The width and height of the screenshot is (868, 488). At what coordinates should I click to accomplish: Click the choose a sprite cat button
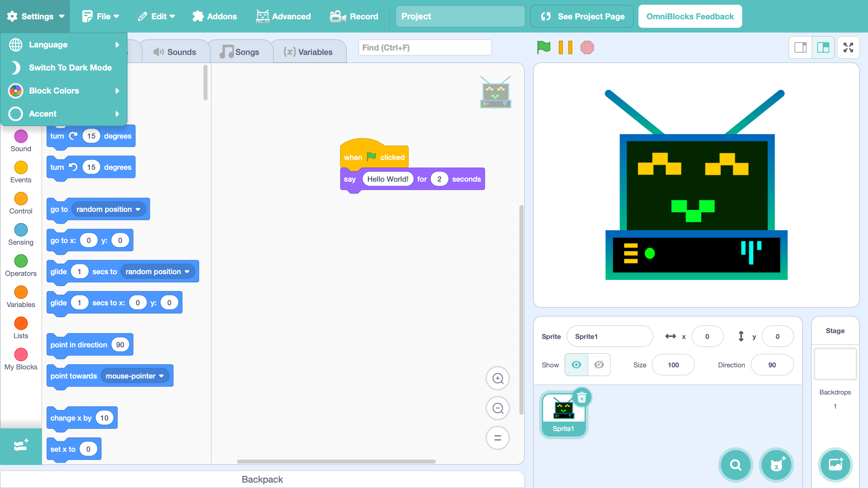(776, 465)
